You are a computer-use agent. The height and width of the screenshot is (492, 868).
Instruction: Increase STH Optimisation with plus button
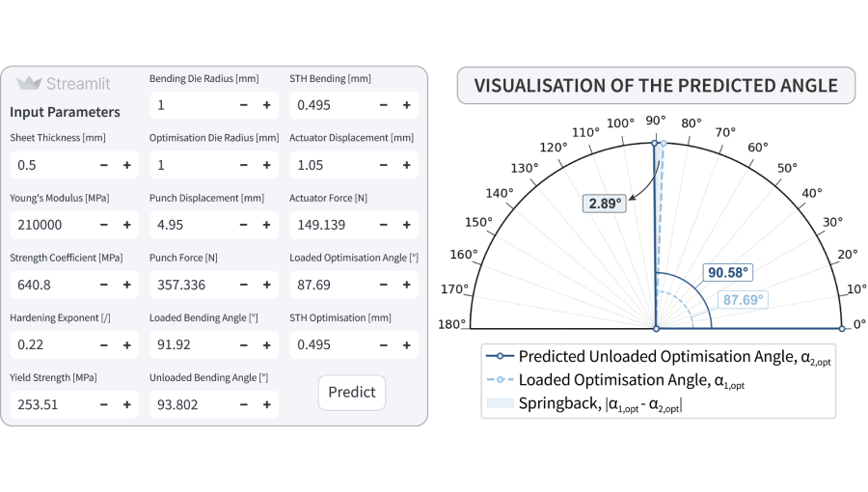coord(406,344)
